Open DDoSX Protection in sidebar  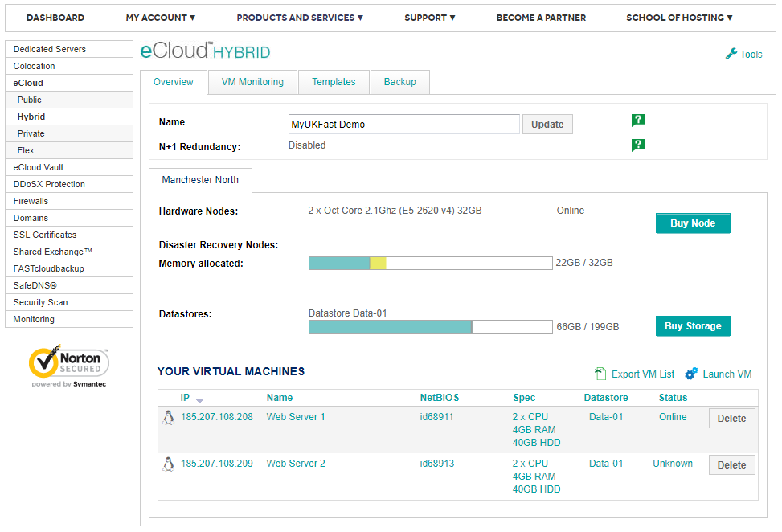point(69,185)
